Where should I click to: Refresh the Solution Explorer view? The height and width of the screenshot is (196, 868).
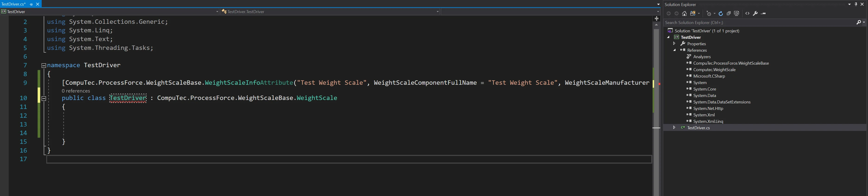point(721,13)
